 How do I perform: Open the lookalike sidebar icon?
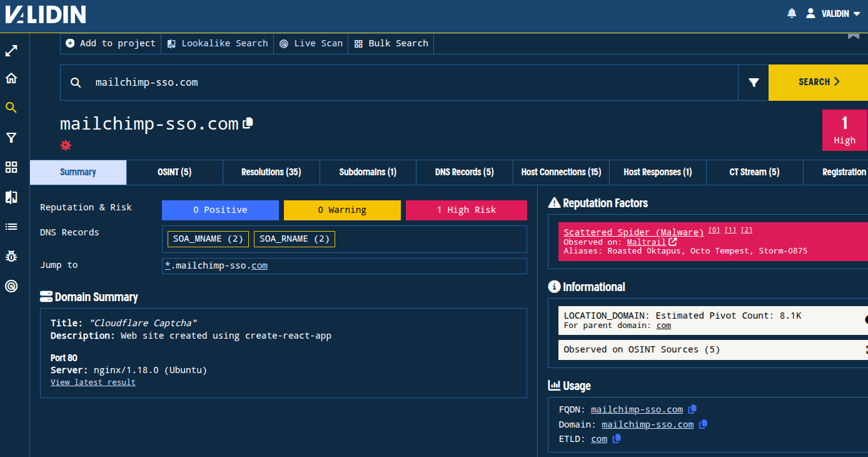click(11, 197)
